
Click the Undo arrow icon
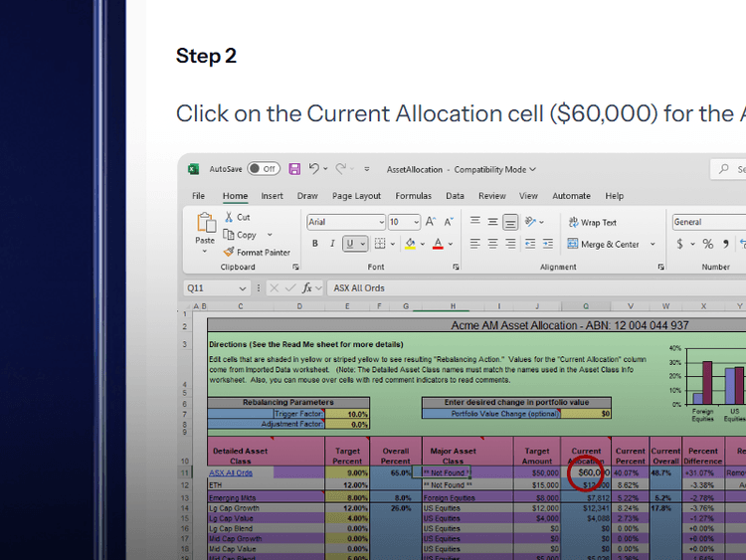click(x=314, y=169)
